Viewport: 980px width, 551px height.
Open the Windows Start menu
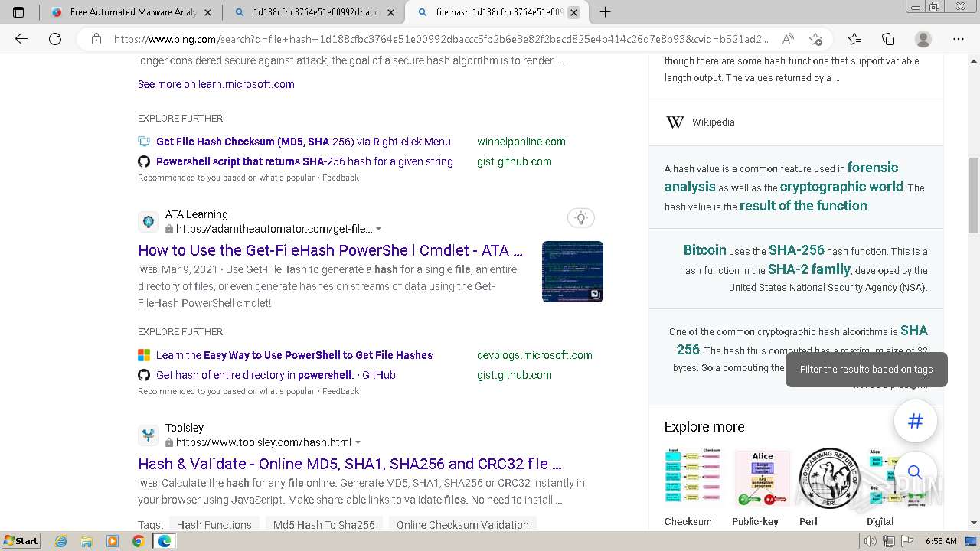pyautogui.click(x=21, y=540)
